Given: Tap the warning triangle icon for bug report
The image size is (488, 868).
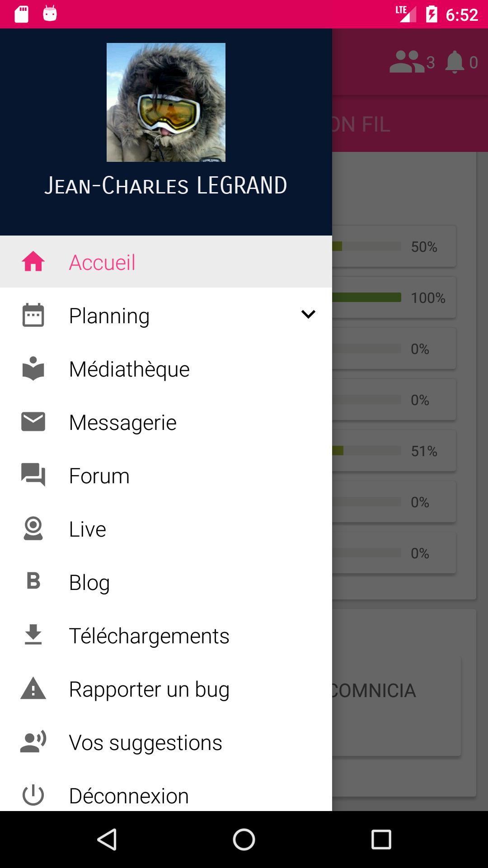Looking at the screenshot, I should pyautogui.click(x=33, y=688).
